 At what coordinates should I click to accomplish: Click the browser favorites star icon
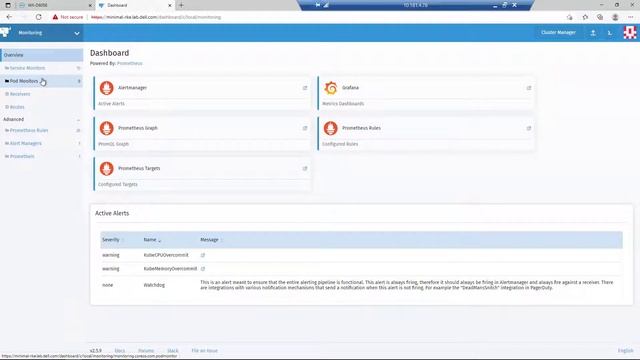pos(585,17)
